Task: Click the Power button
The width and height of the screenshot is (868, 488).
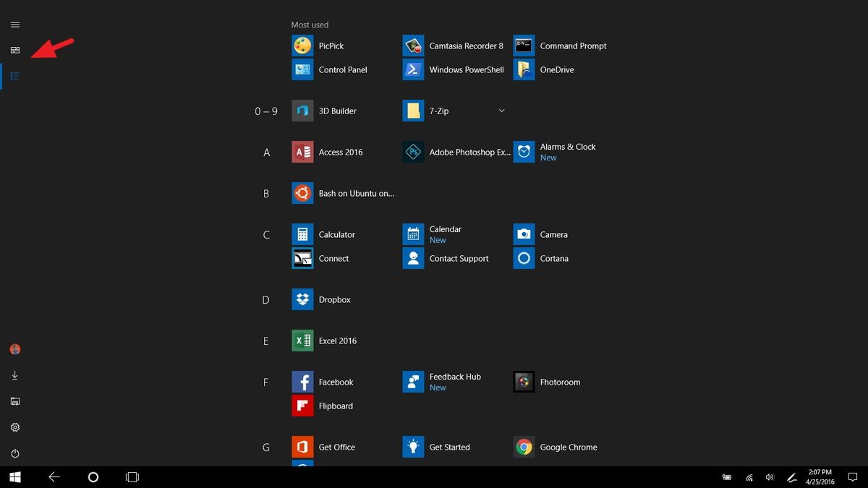Action: (x=14, y=453)
